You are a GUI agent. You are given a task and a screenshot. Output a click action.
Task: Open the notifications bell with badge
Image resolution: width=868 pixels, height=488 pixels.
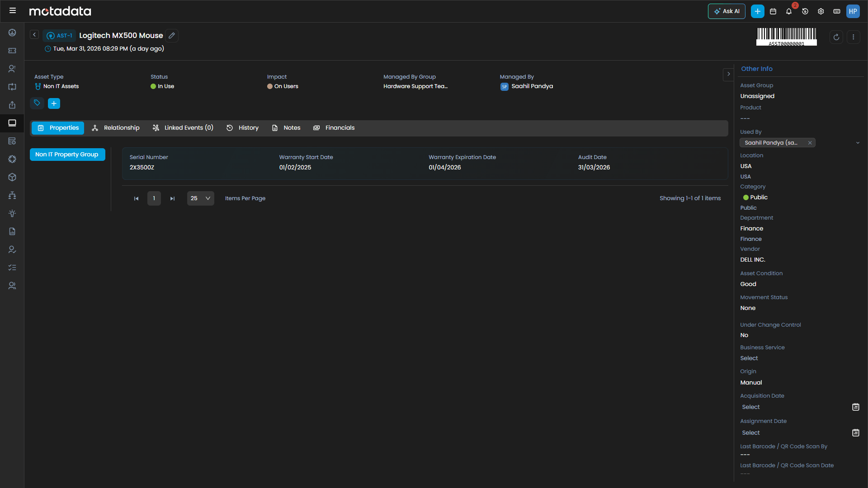tap(789, 11)
